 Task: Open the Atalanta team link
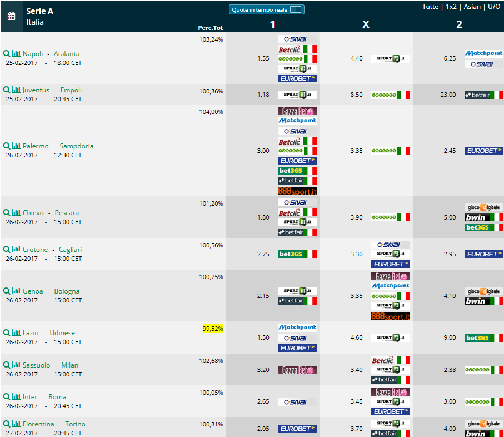[x=67, y=54]
